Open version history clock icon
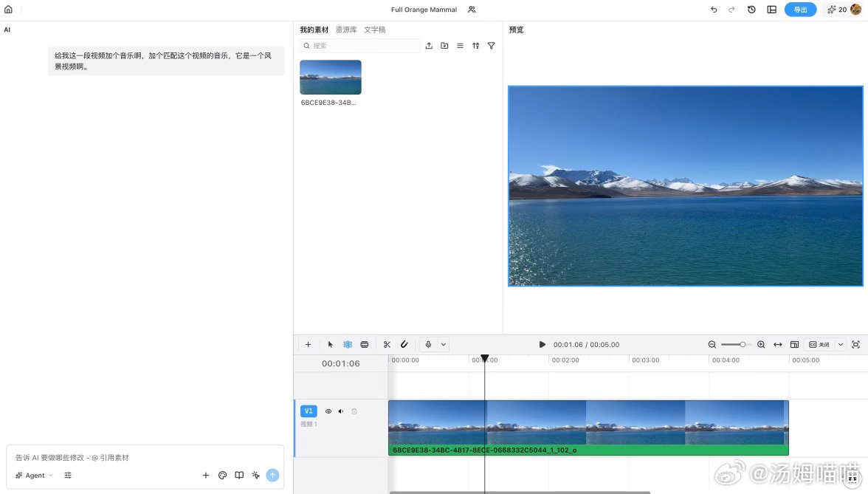 751,10
